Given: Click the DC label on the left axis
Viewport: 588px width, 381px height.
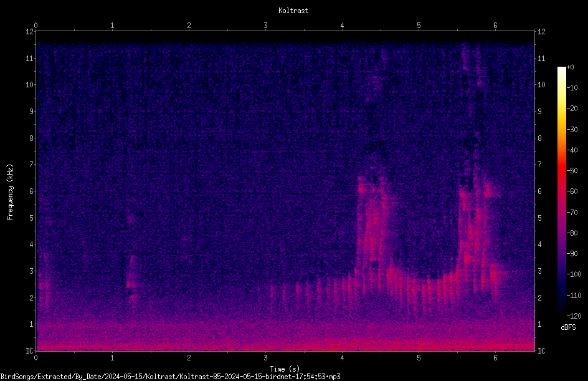Looking at the screenshot, I should click(30, 351).
